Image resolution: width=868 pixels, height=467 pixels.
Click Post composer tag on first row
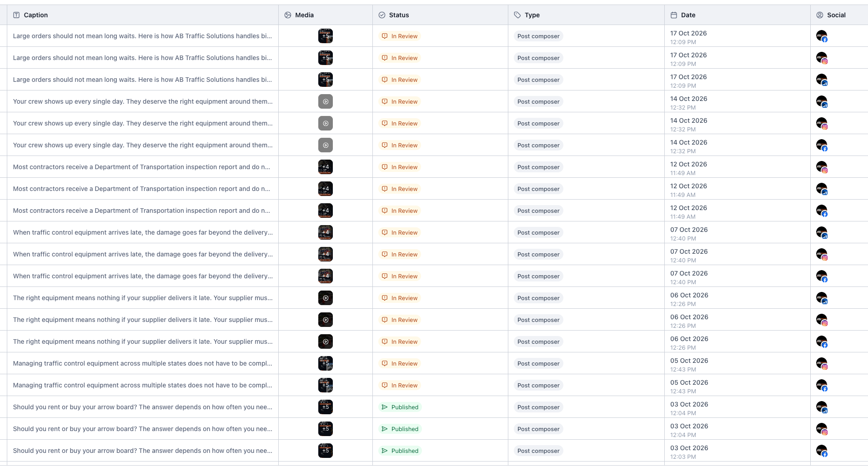(538, 36)
